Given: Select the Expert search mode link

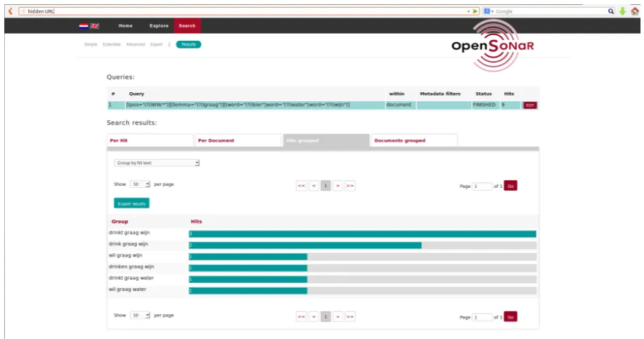Looking at the screenshot, I should point(157,44).
